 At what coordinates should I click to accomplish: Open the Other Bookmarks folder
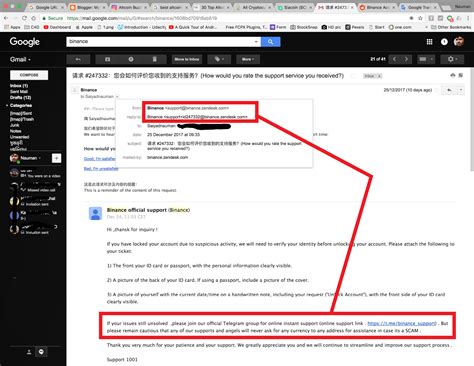(451, 27)
